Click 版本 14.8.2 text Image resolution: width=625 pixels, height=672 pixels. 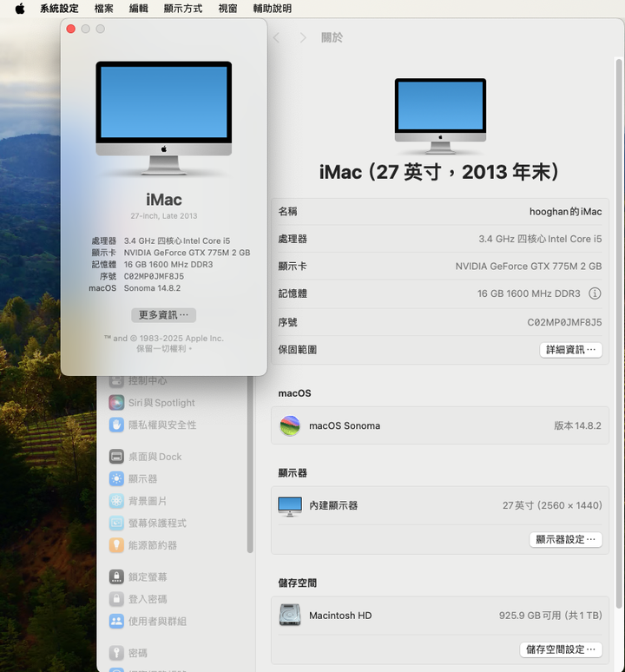pos(577,426)
